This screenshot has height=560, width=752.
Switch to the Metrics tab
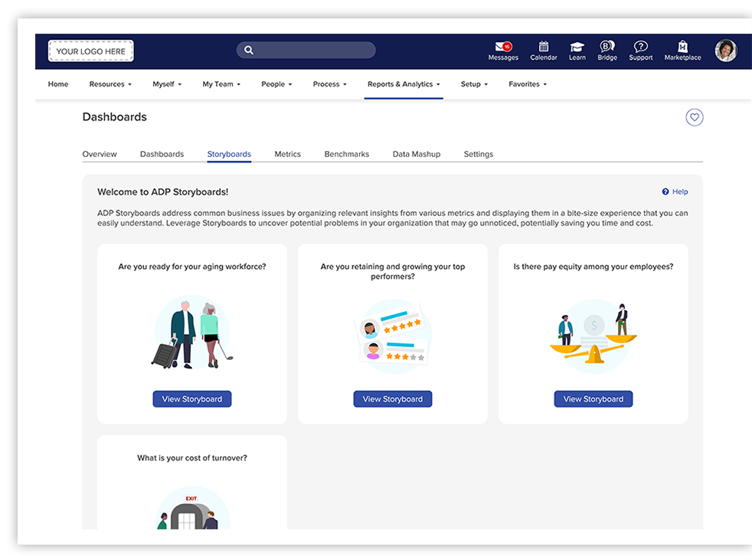pyautogui.click(x=287, y=154)
